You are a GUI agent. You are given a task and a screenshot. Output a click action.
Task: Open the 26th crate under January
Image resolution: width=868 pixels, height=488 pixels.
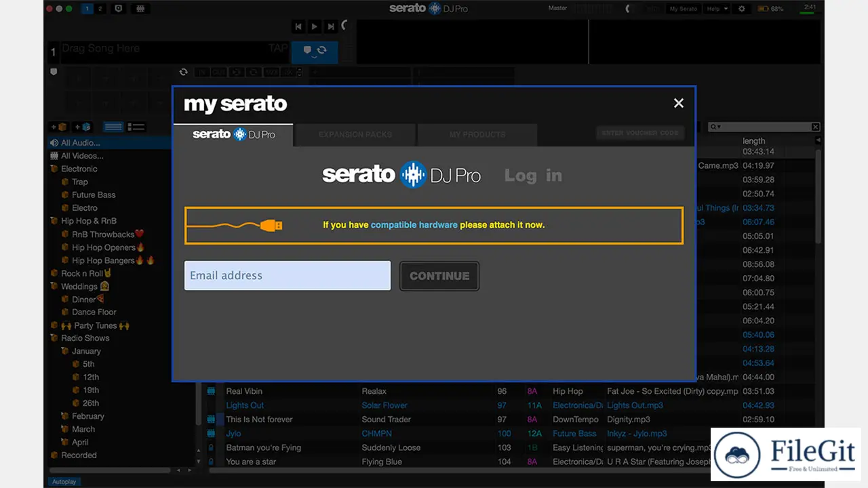pos(91,403)
